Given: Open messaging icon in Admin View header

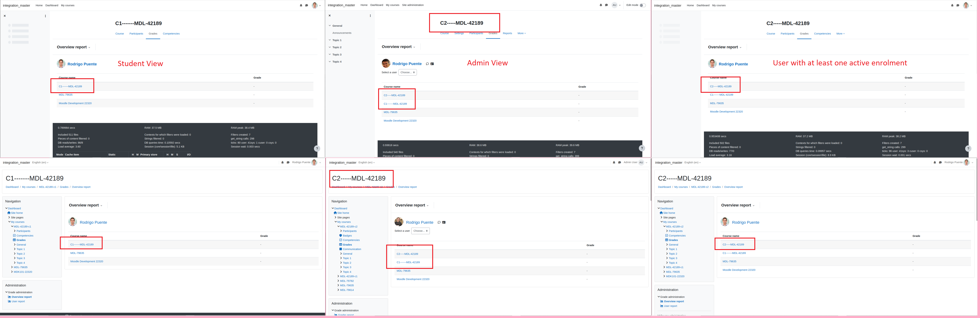Looking at the screenshot, I should click(606, 5).
